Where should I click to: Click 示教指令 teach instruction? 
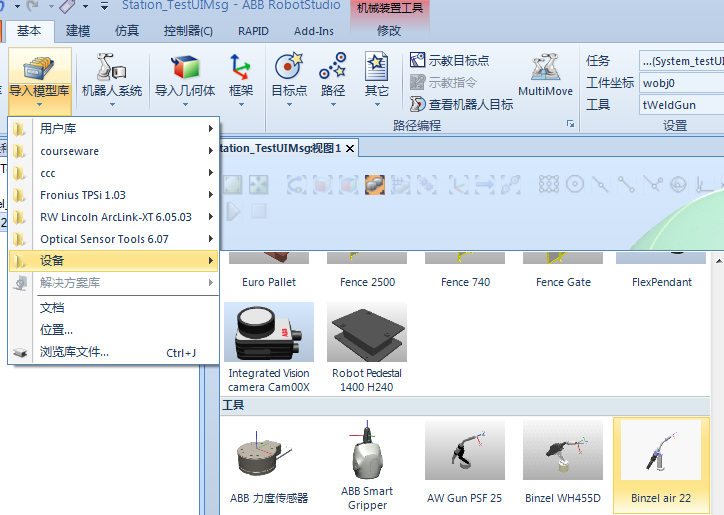click(x=443, y=82)
